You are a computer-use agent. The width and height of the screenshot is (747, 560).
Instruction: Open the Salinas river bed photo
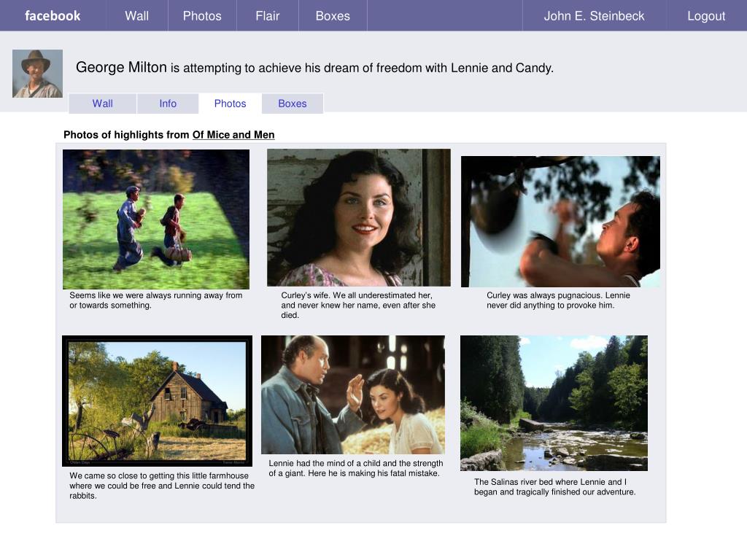point(554,402)
